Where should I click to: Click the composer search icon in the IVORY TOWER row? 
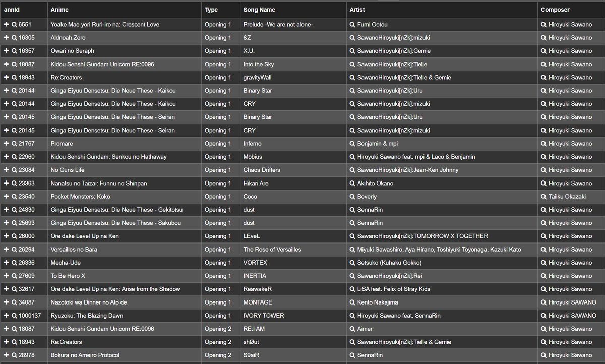543,316
